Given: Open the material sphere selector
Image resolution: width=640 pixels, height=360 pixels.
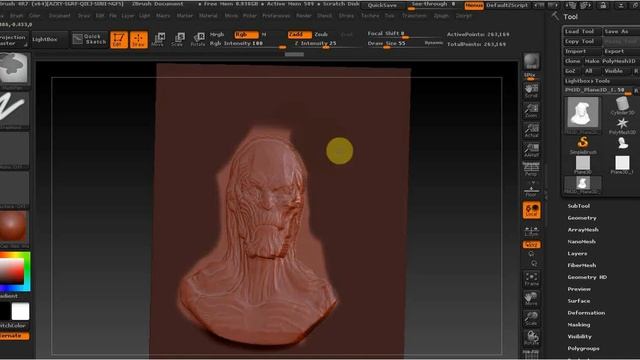Looking at the screenshot, I should (x=14, y=228).
